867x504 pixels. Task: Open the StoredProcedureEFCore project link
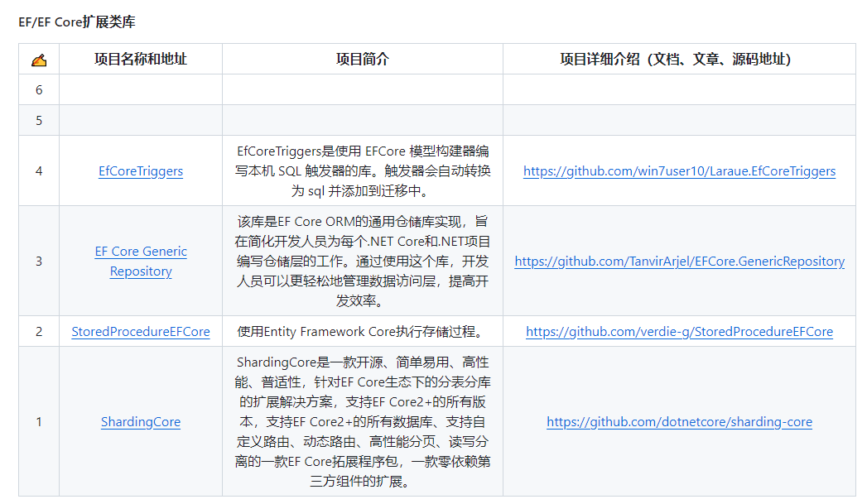[x=140, y=331]
